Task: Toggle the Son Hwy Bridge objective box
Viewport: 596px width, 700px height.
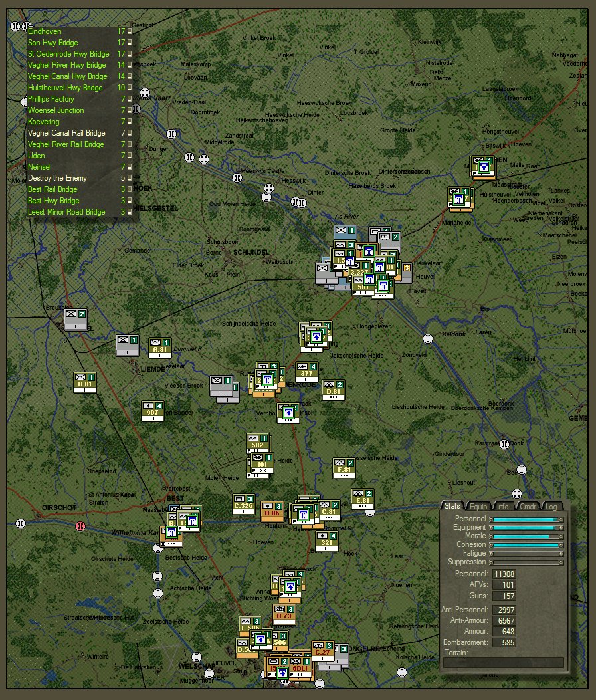Action: 130,43
